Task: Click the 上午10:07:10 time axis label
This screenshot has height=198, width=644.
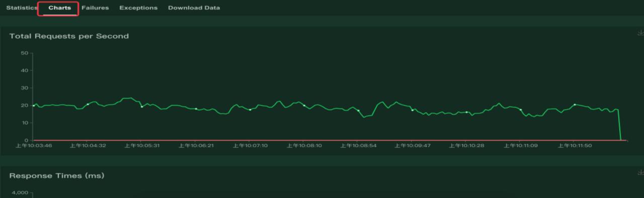Action: click(x=250, y=146)
